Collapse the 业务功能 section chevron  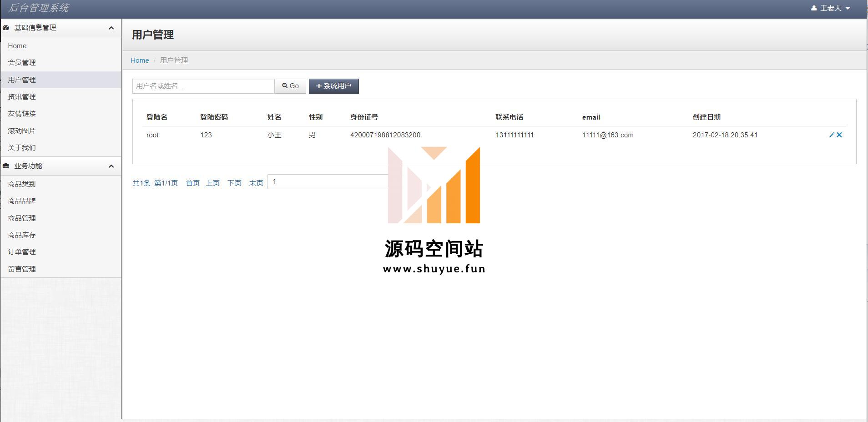point(111,166)
